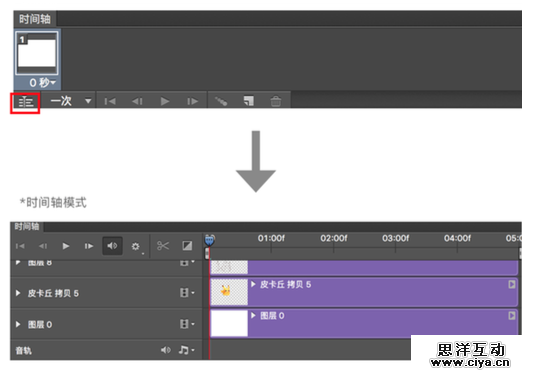
Task: Duplicate the selected frame
Action: 249,101
